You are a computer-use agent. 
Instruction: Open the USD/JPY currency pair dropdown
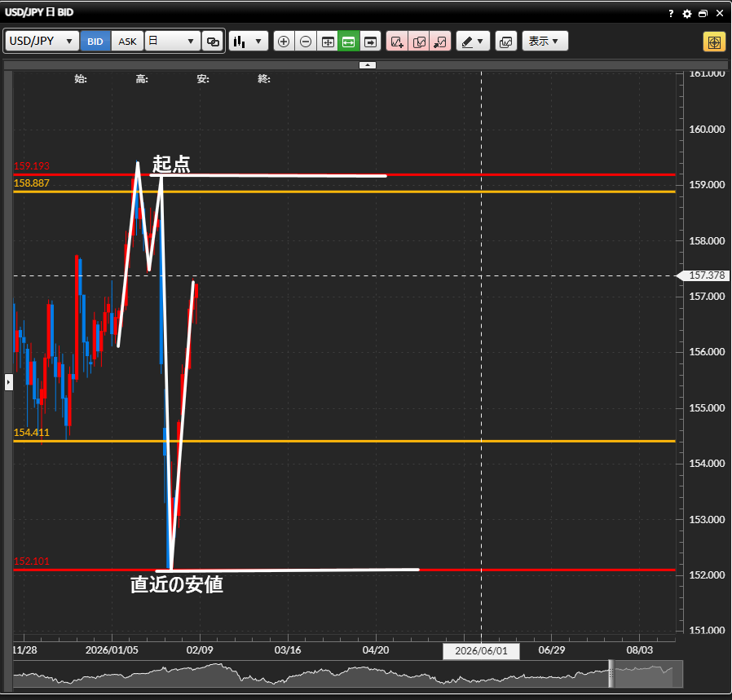coord(42,42)
